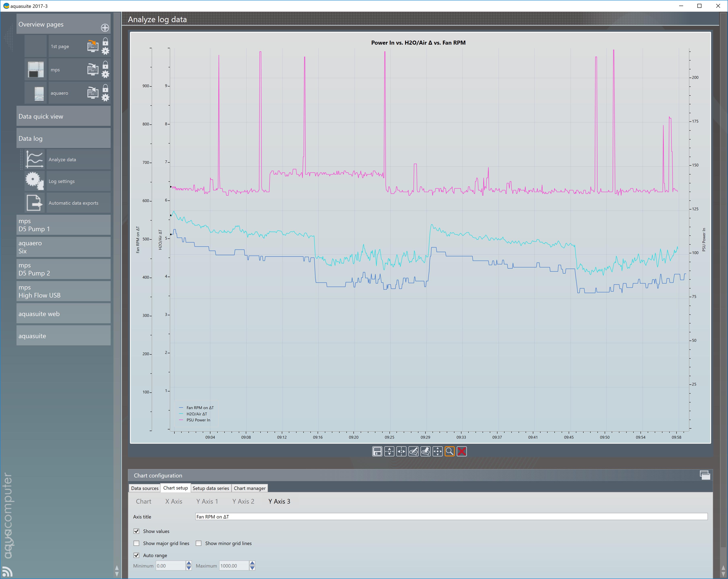Switch to the Data sources tab
Image resolution: width=728 pixels, height=579 pixels.
point(144,488)
